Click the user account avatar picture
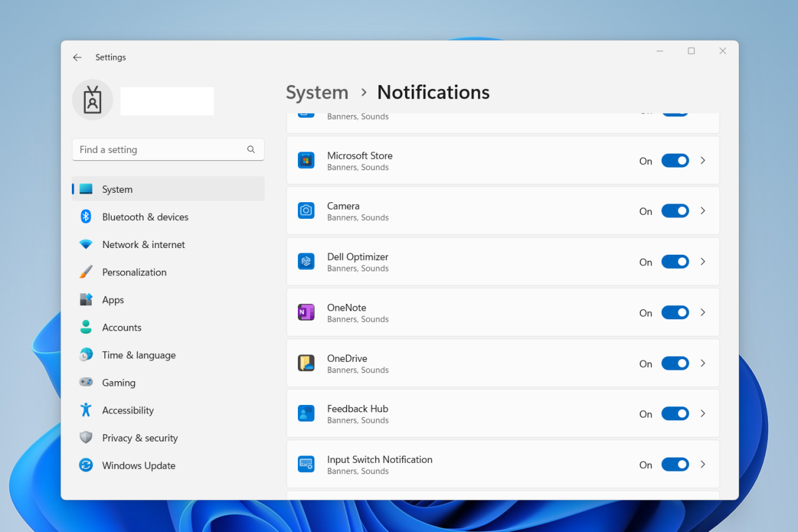Image resolution: width=798 pixels, height=532 pixels. pos(92,100)
